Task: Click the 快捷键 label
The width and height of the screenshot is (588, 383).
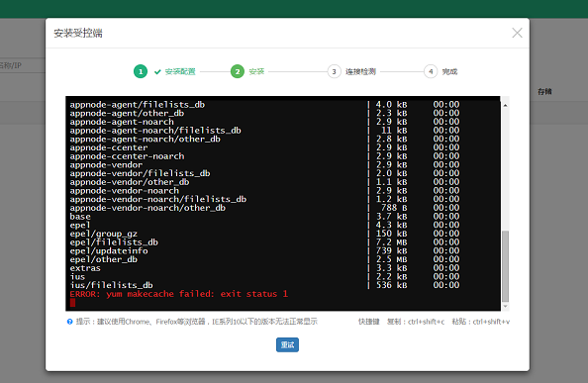Action: (369, 322)
